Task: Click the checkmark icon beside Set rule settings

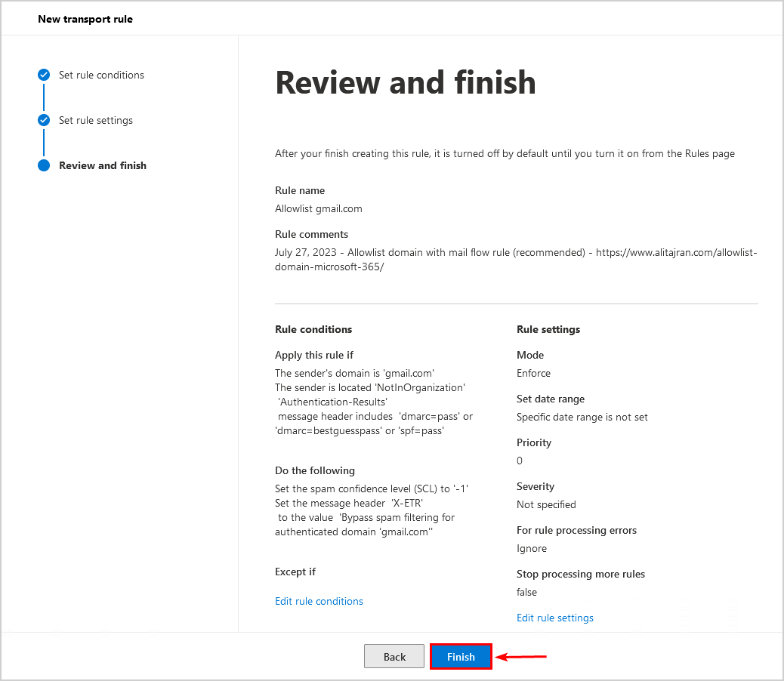Action: pos(44,120)
